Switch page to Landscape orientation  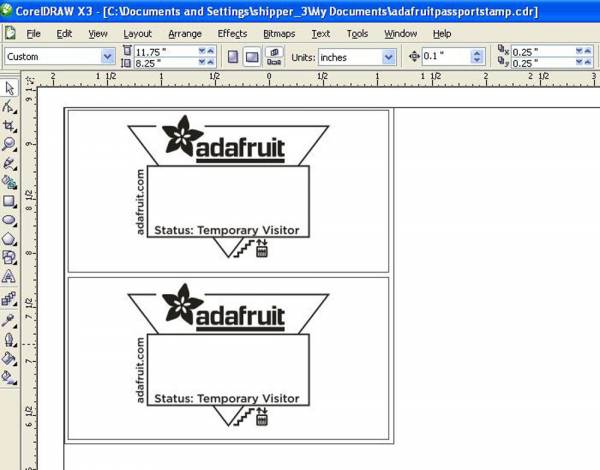[252, 57]
